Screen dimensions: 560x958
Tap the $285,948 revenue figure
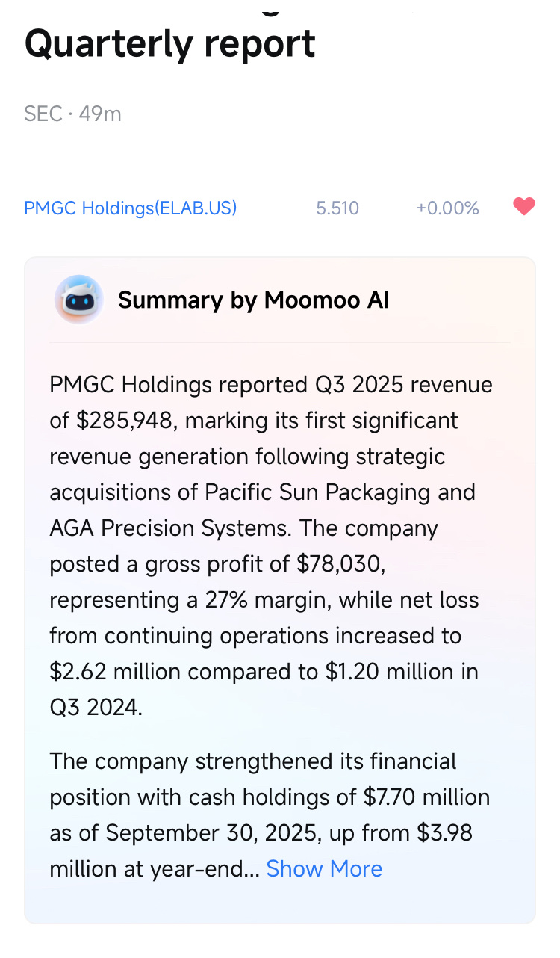pyautogui.click(x=127, y=421)
